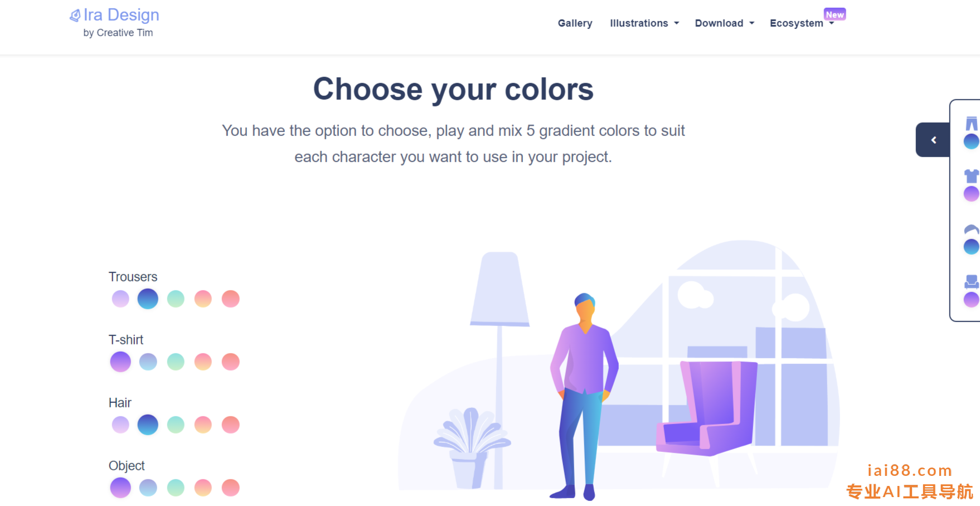
Task: Click the New badge on Ecosystem
Action: pyautogui.click(x=835, y=14)
